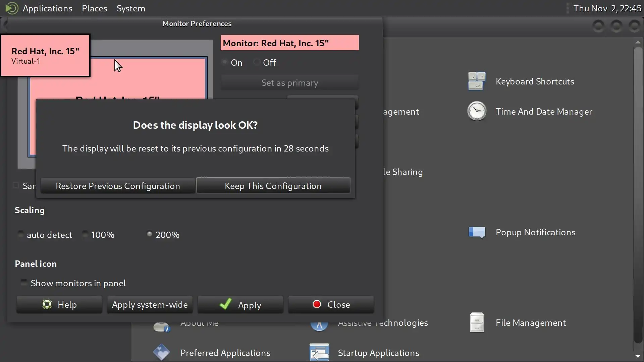The height and width of the screenshot is (362, 644).
Task: Open Popup Notifications icon
Action: pos(477,232)
